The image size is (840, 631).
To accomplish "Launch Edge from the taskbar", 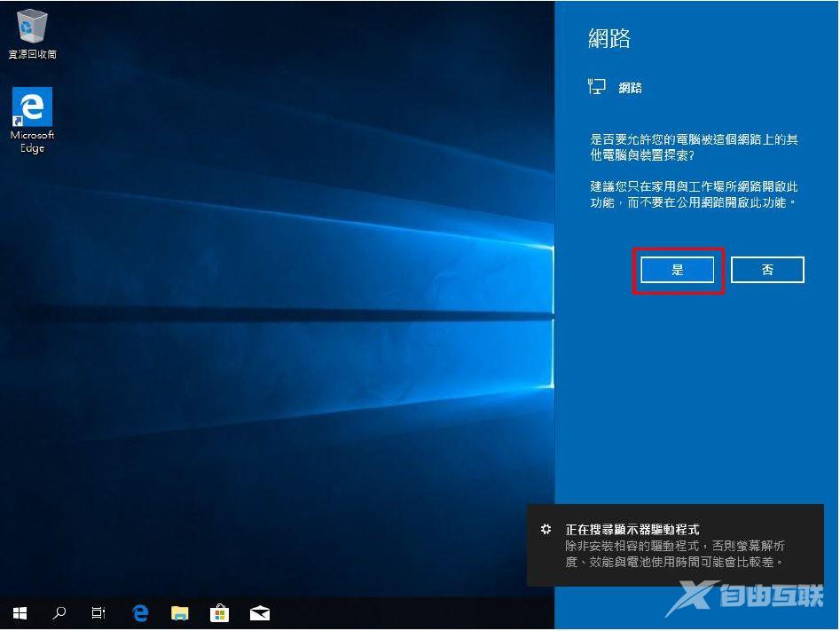I will (x=140, y=612).
